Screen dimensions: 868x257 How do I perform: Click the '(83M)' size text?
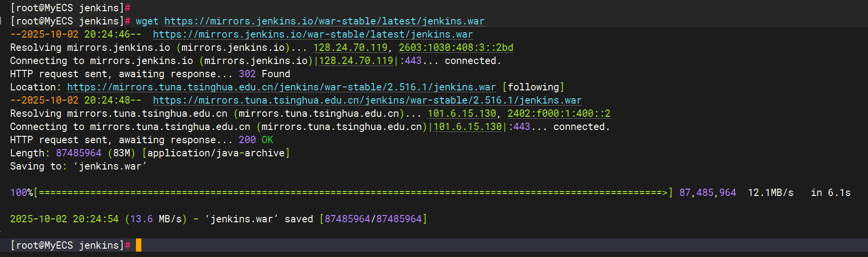pos(122,153)
